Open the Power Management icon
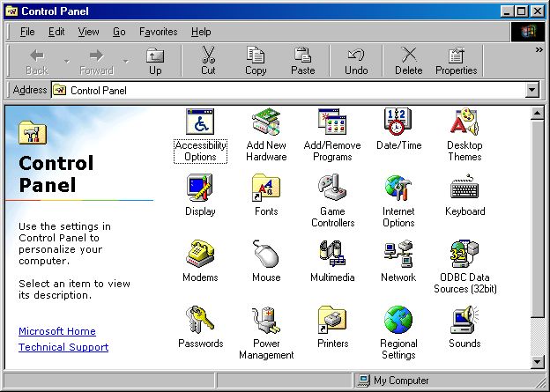The image size is (550, 392). 266,321
